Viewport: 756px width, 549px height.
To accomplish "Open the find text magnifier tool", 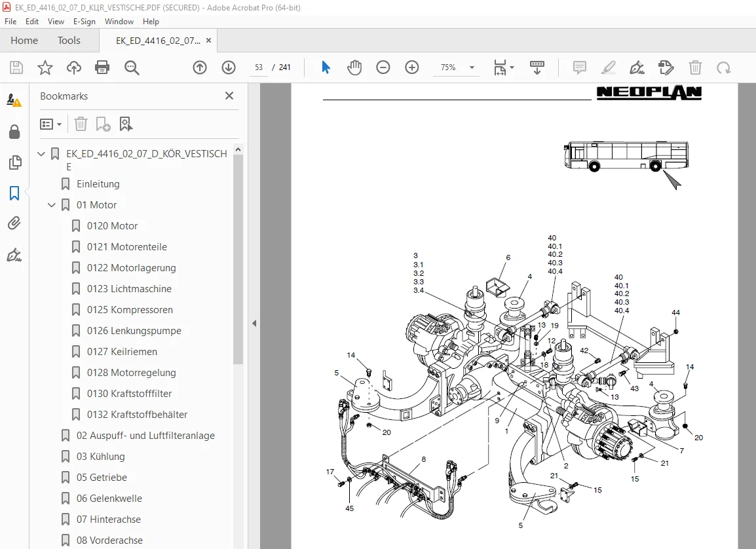I will point(132,67).
